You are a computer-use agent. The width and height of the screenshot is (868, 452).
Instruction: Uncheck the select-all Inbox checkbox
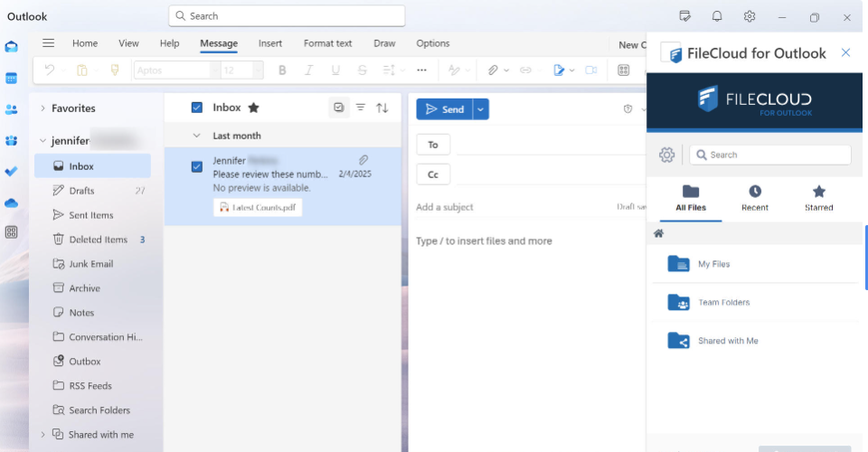point(197,108)
